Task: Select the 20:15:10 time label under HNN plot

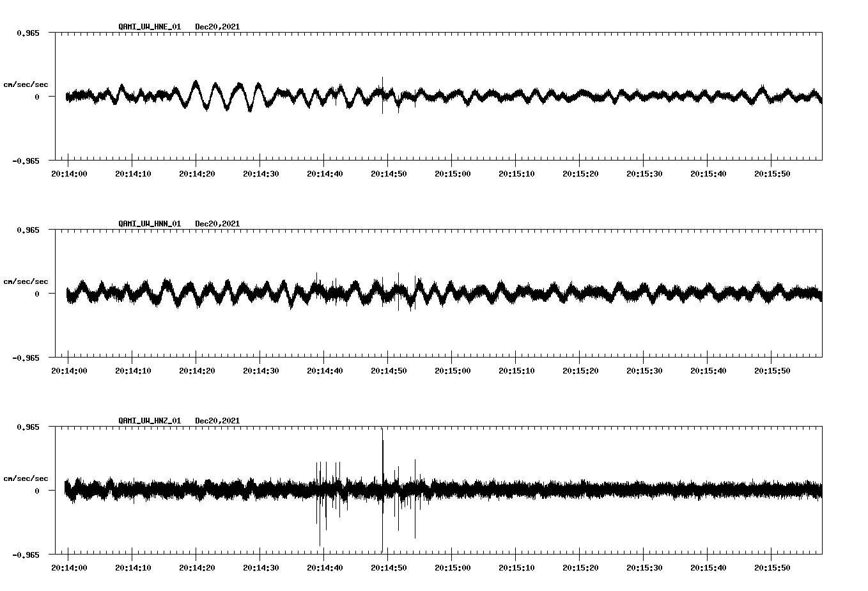Action: pos(516,371)
